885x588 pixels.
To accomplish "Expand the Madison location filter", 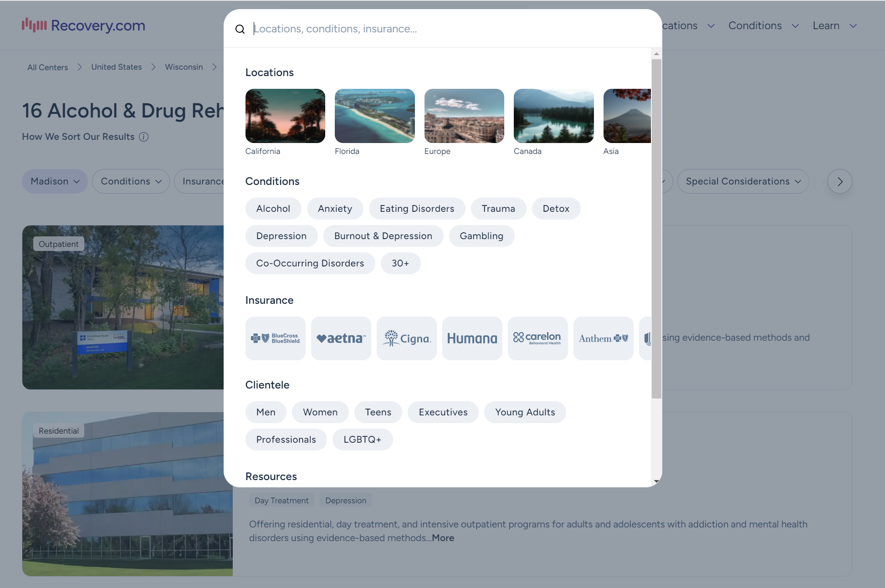I will pyautogui.click(x=55, y=181).
